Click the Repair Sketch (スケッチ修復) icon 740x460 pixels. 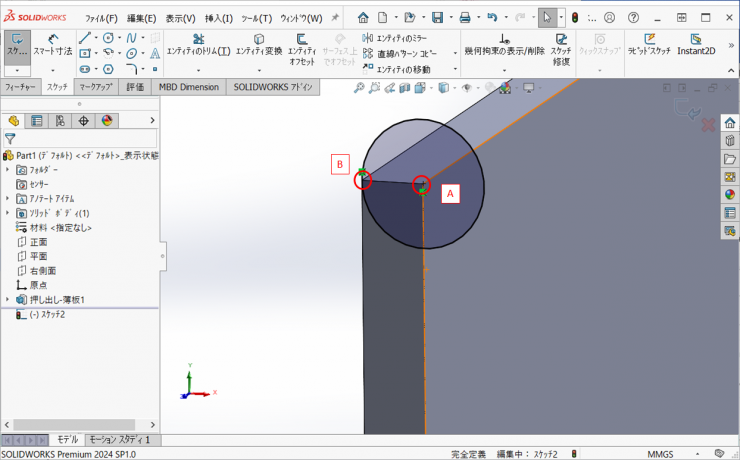560,46
